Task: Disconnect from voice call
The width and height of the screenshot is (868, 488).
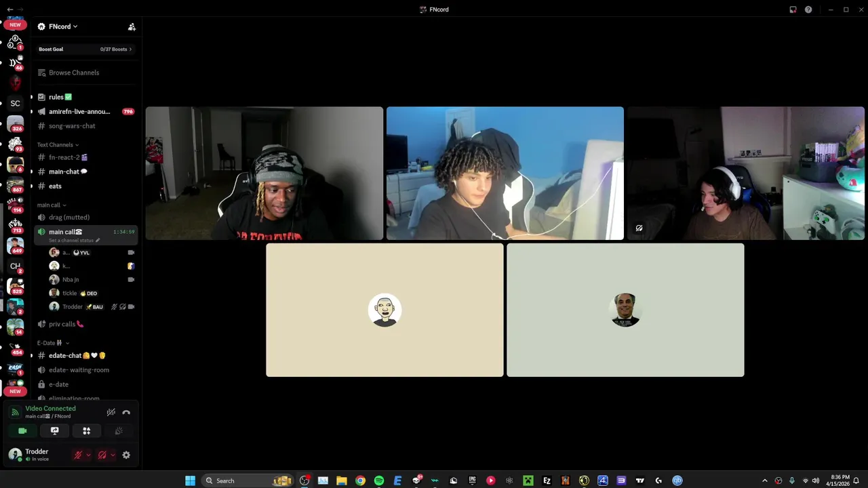Action: pos(126,412)
